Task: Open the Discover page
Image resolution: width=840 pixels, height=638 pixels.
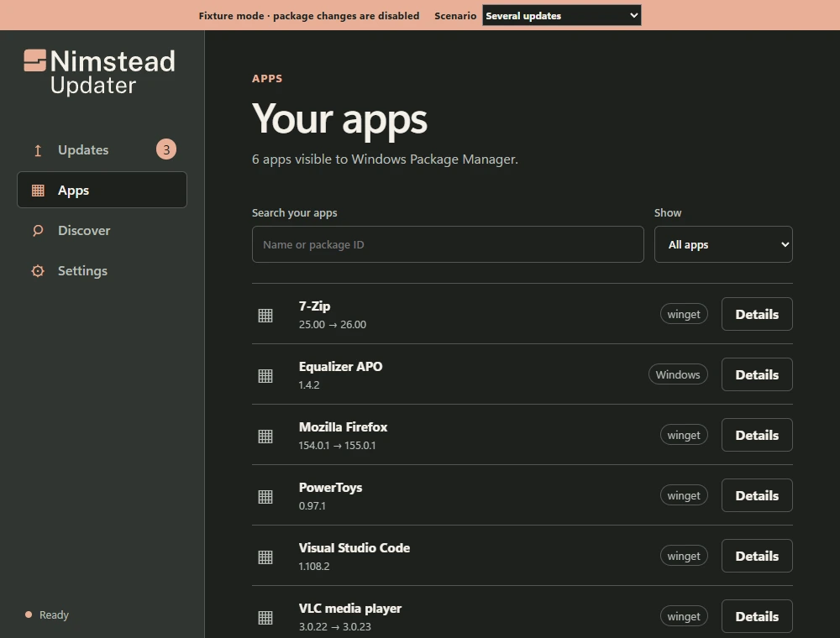Action: click(x=102, y=231)
